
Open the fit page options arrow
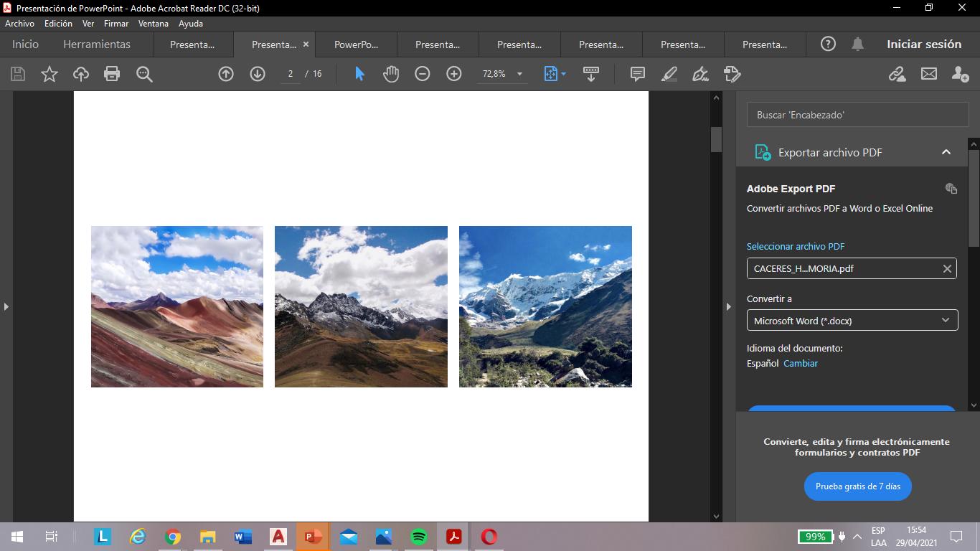(564, 74)
